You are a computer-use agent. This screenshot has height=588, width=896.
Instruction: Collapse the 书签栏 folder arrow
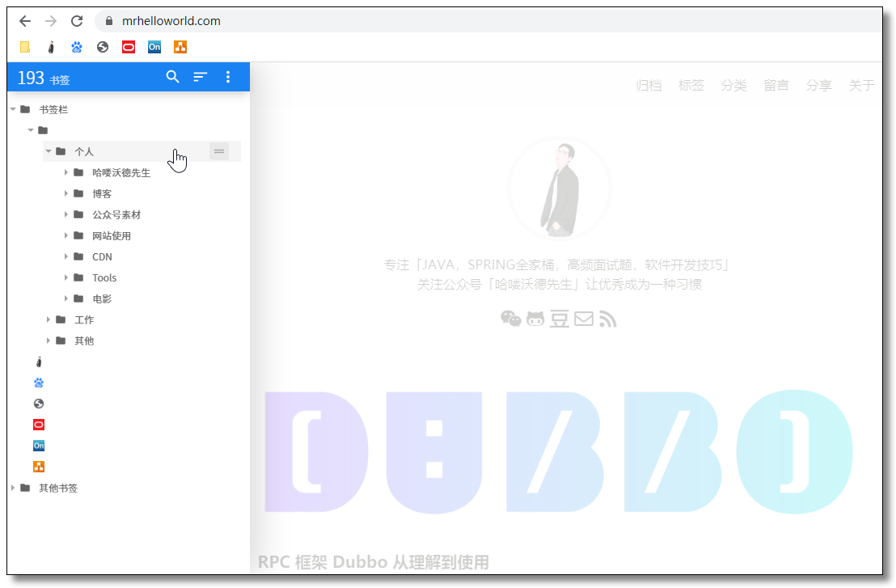pos(13,109)
